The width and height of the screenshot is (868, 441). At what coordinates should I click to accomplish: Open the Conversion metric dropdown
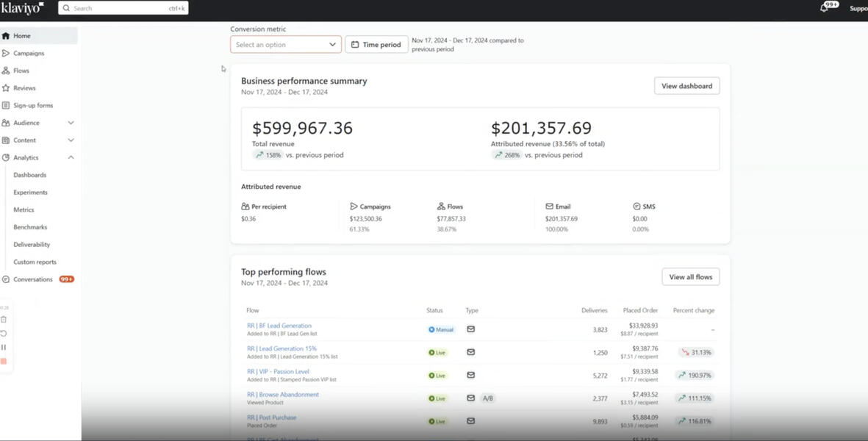(x=285, y=45)
